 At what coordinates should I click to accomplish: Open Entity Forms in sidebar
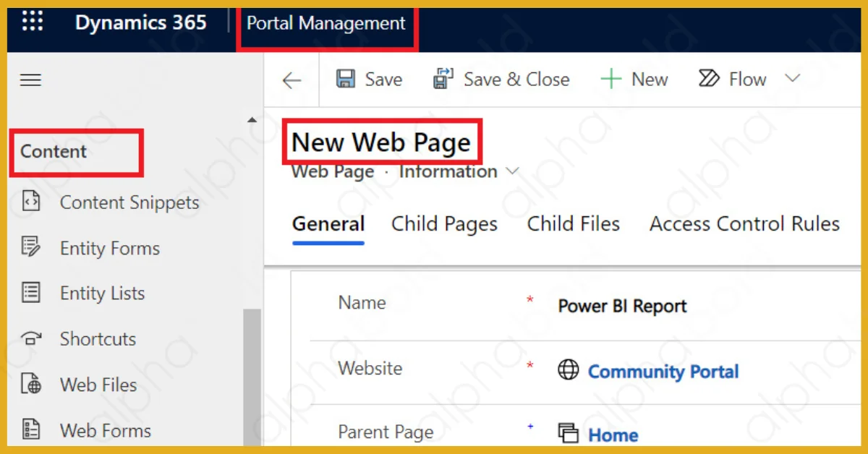pos(110,249)
